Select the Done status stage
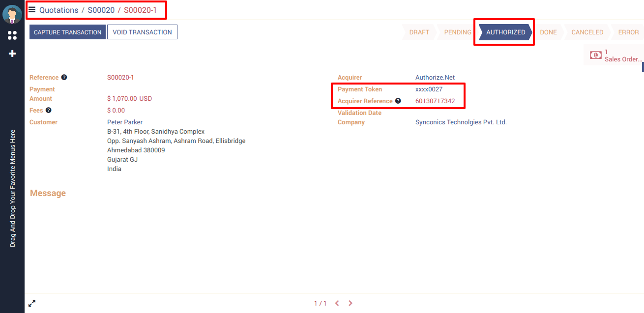This screenshot has width=644, height=313. (548, 32)
